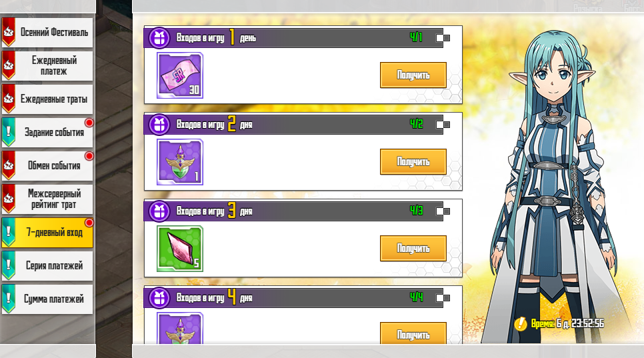Claim the 3 дня crystal with Получить
Screen dimensions: 644x358
[413, 249]
